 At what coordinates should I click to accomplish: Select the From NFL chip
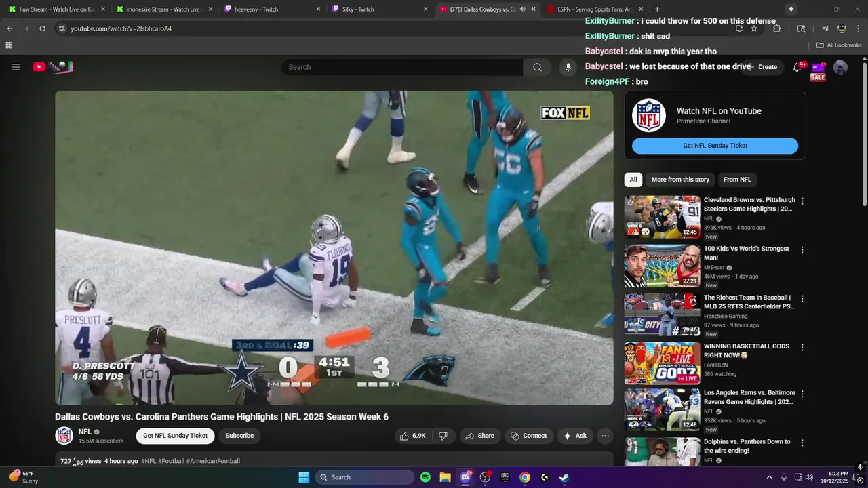pos(737,180)
